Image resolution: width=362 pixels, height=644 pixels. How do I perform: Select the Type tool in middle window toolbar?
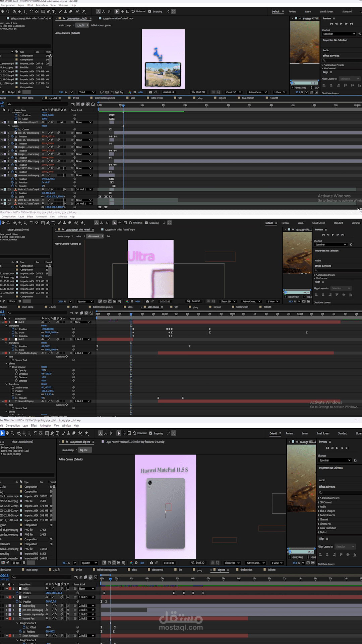[x=53, y=223]
